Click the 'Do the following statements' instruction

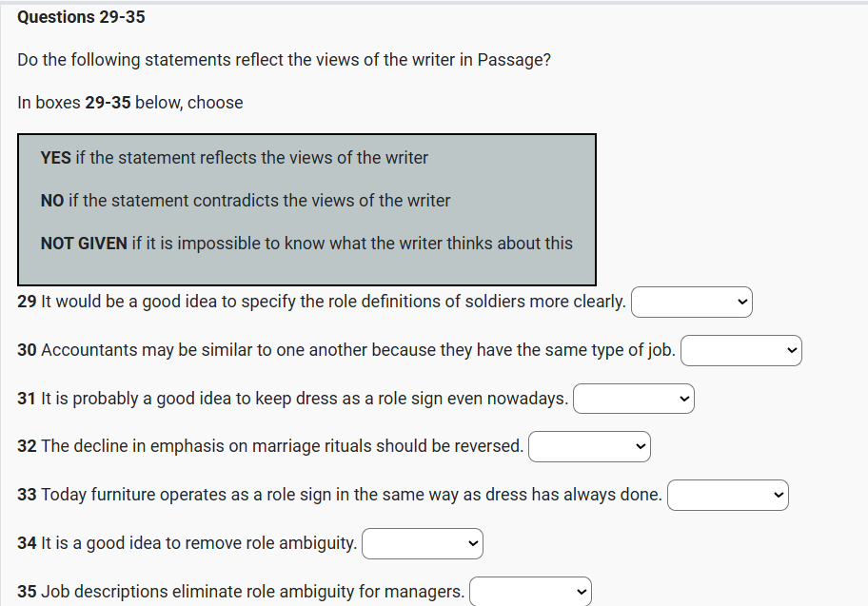click(x=284, y=60)
